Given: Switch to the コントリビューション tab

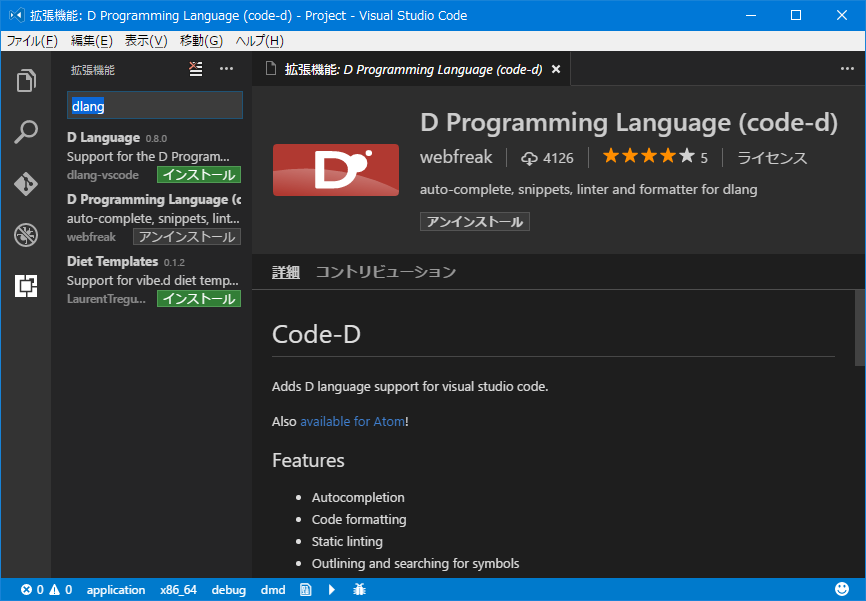Looking at the screenshot, I should [386, 272].
